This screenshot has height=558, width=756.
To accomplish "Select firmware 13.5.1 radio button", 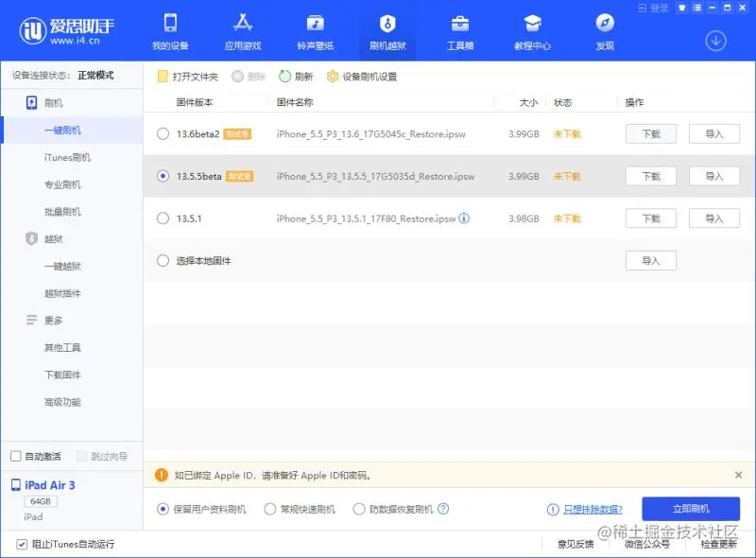I will (163, 218).
